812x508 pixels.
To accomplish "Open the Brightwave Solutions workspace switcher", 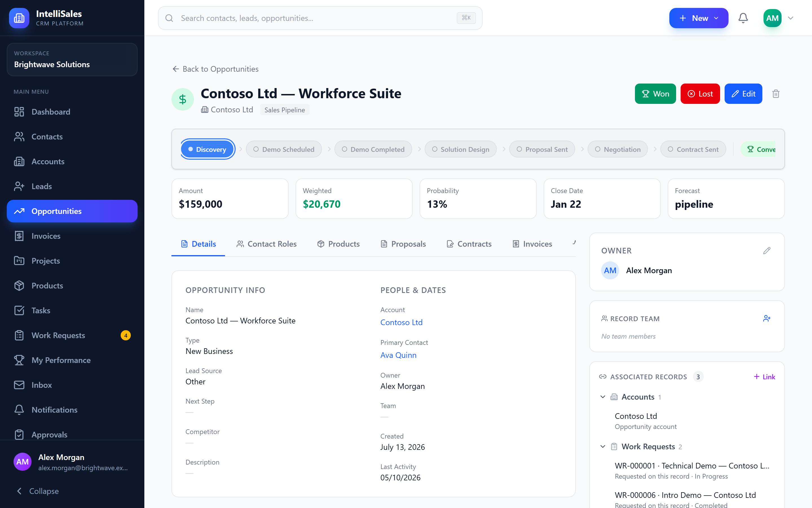I will 72,60.
